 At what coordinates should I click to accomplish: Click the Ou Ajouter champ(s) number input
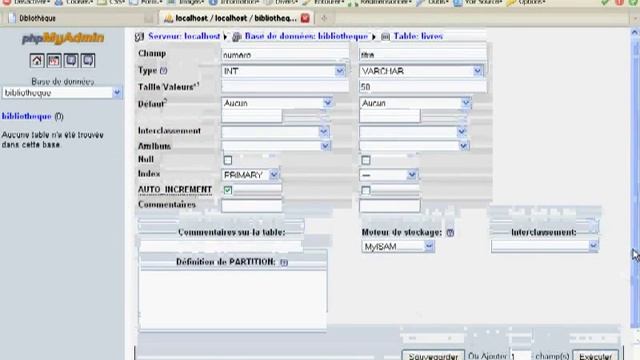[520, 356]
